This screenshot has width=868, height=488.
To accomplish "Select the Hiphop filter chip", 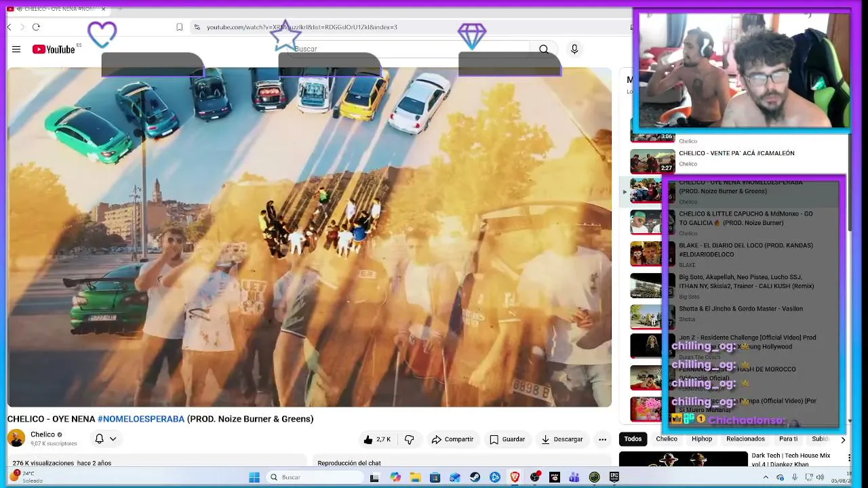I will click(702, 439).
